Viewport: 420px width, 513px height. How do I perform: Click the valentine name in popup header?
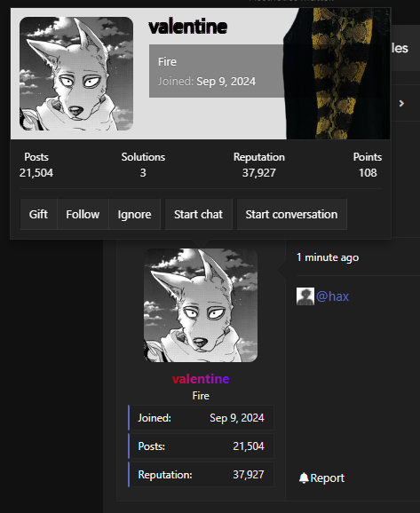pos(187,27)
